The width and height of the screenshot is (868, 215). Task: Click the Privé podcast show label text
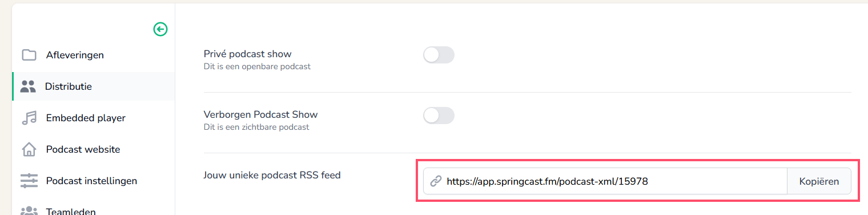pyautogui.click(x=248, y=54)
